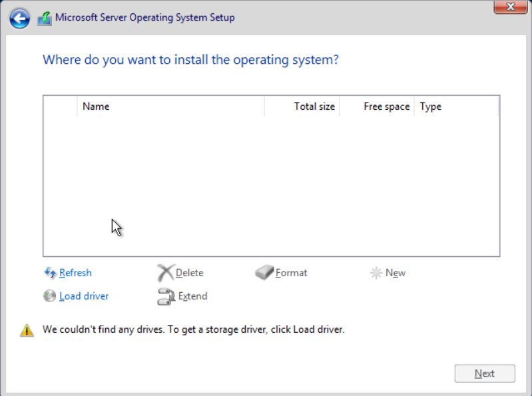
Task: Choose the Extend text option
Action: [x=192, y=296]
